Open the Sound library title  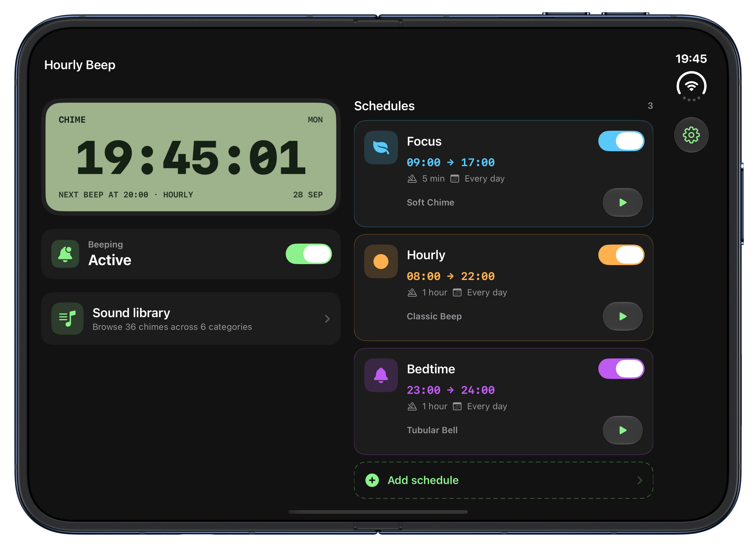point(131,313)
